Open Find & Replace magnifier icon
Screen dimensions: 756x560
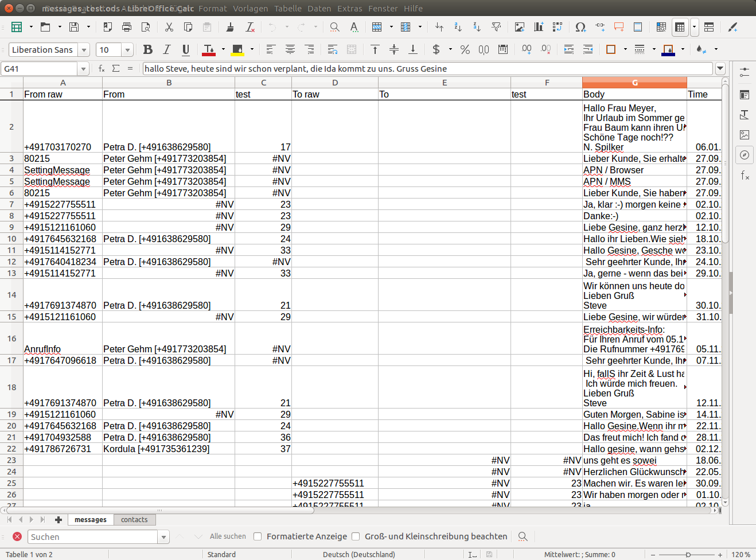pyautogui.click(x=334, y=27)
